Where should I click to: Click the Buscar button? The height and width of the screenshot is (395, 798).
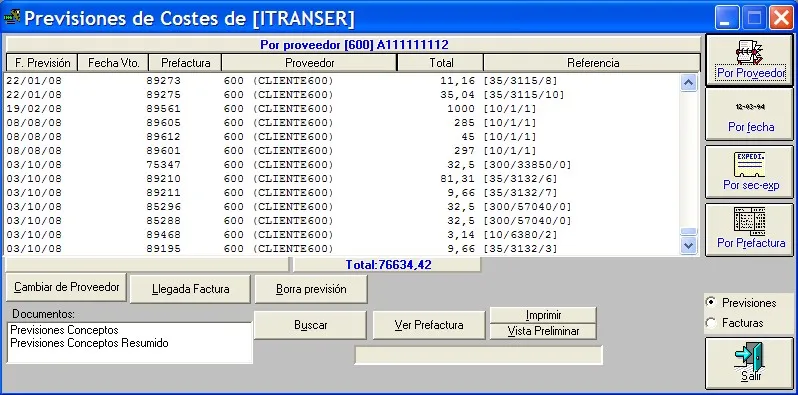point(310,325)
